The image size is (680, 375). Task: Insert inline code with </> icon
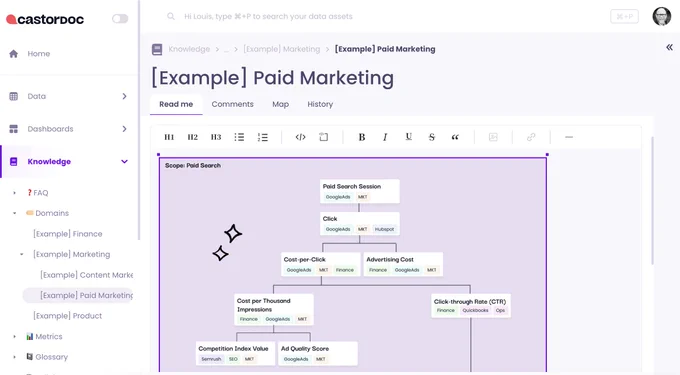point(301,137)
